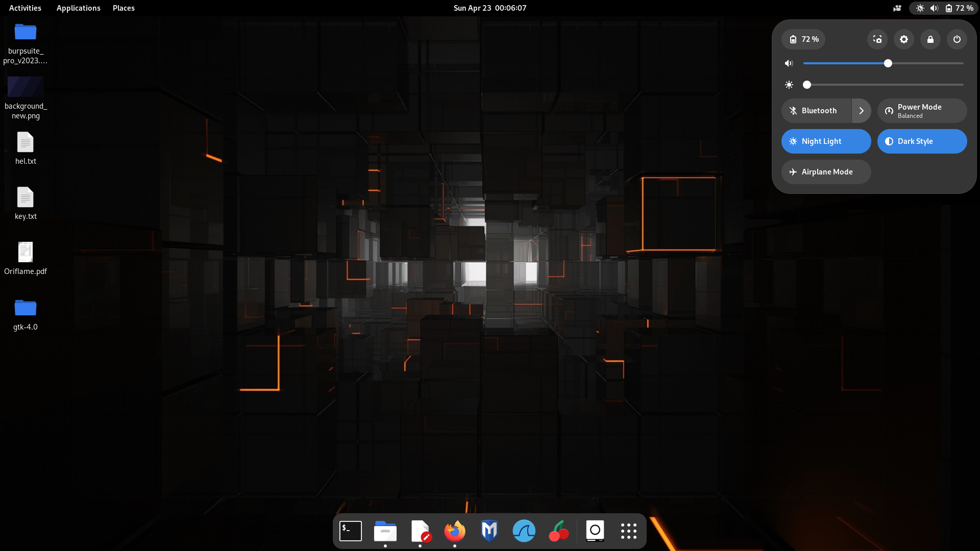Launch Wireshark from the dock
980x551 pixels.
524,531
